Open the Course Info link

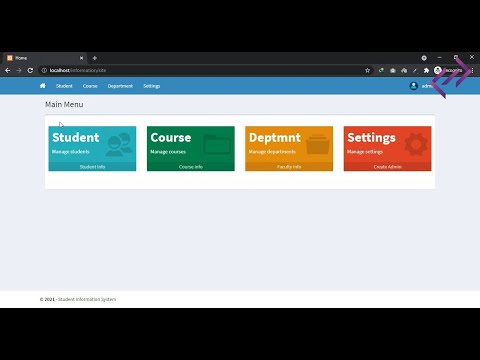191,167
